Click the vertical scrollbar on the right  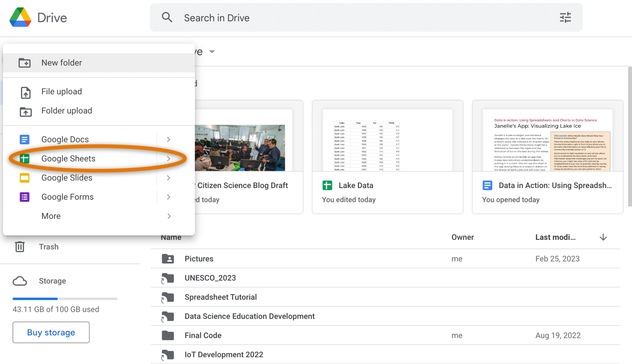tap(630, 137)
